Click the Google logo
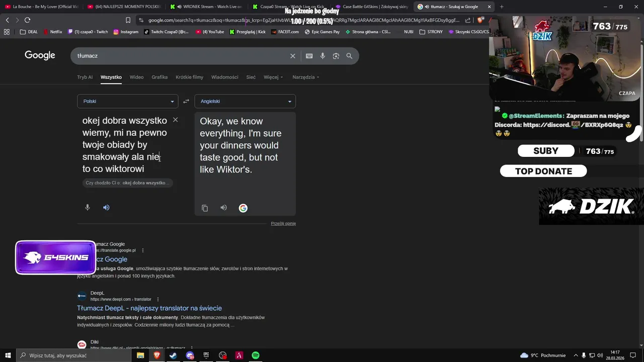 click(40, 55)
